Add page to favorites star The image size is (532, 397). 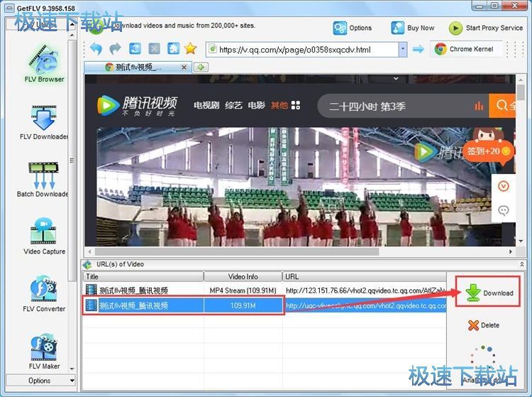coord(190,49)
